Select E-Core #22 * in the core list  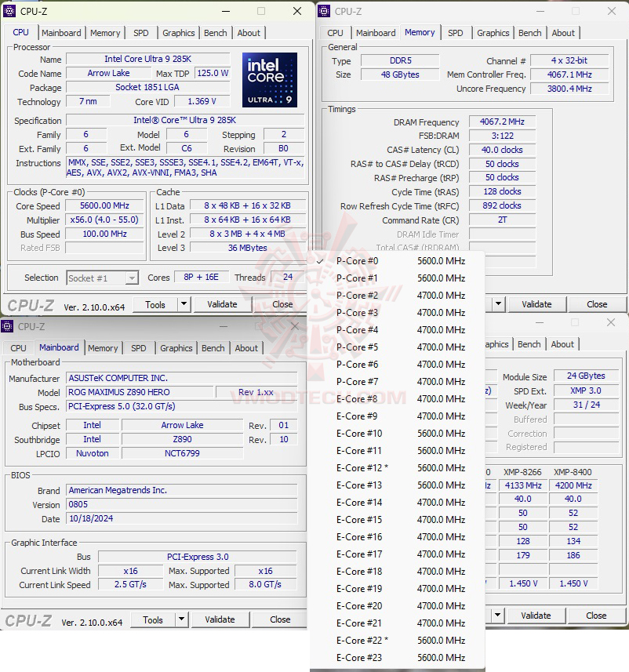[398, 641]
